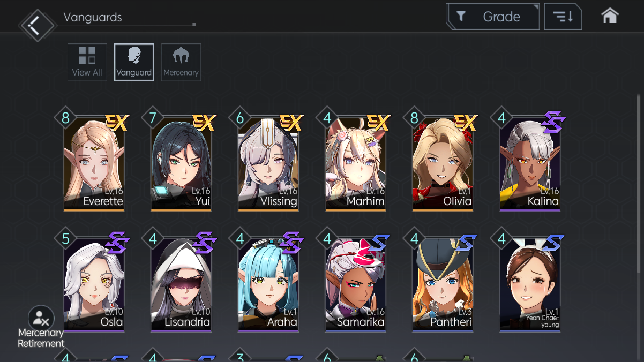Go back using the diamond arrow icon
Image resolution: width=644 pixels, height=362 pixels.
[x=36, y=24]
